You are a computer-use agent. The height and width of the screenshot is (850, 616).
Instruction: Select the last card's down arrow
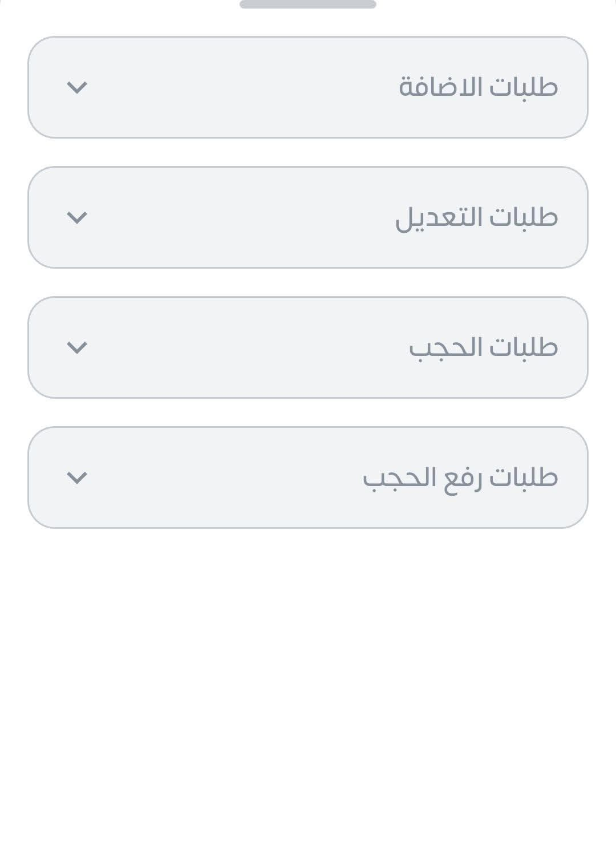(77, 477)
